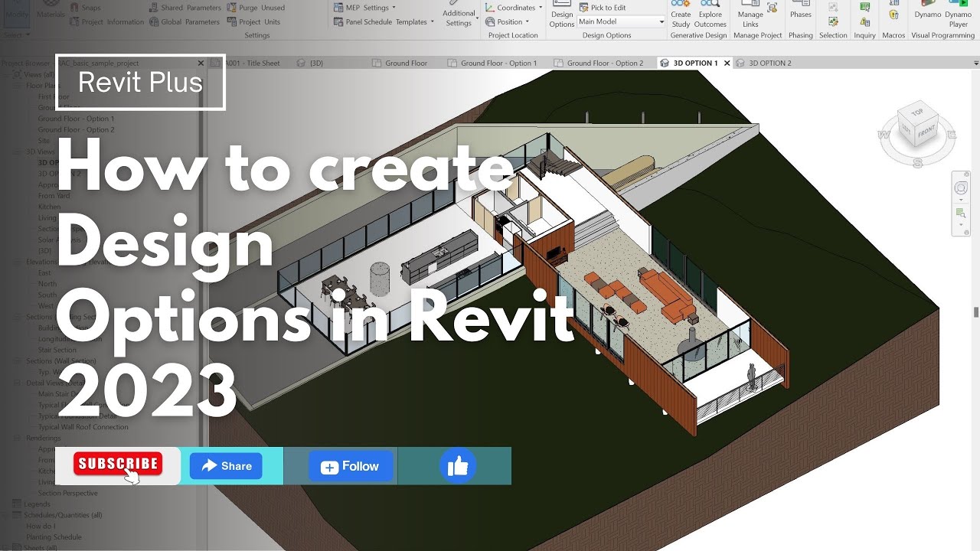Open the navigation bar steering wheel

[x=961, y=188]
